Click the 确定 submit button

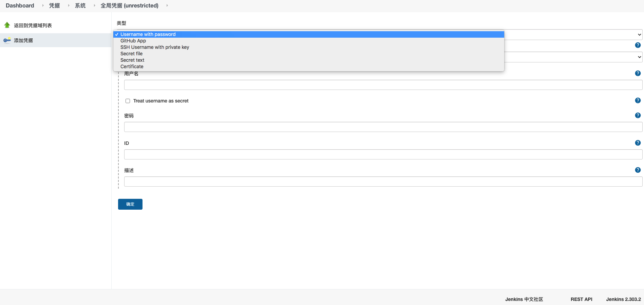pyautogui.click(x=130, y=204)
